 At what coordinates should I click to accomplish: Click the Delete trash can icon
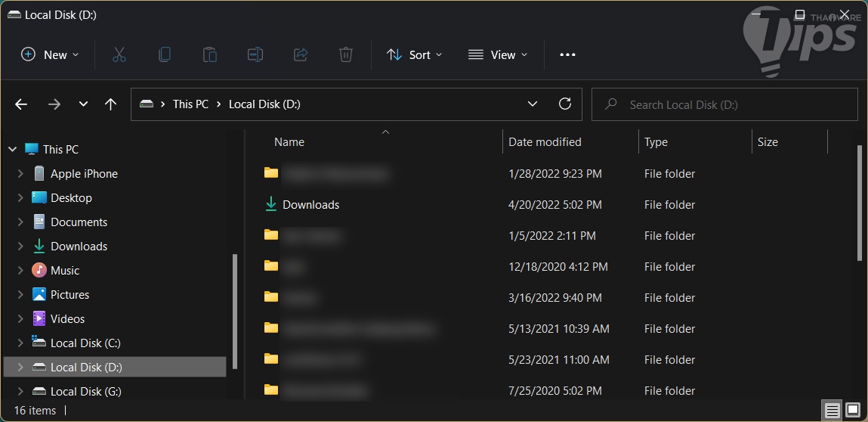345,54
